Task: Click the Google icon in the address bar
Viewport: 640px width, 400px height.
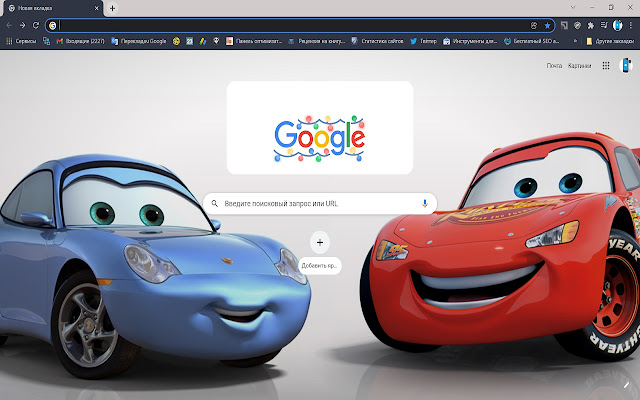Action: tap(52, 26)
